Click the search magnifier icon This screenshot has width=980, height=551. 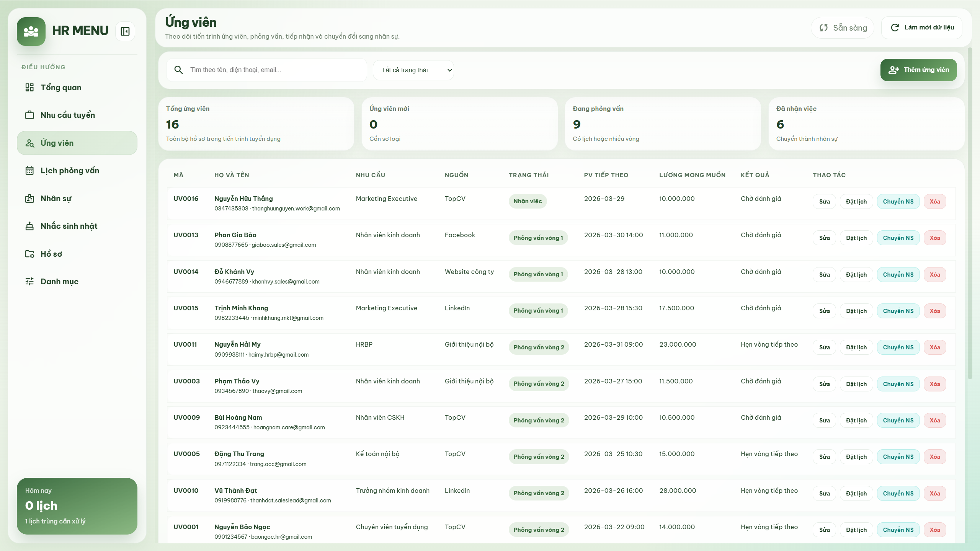click(x=178, y=70)
